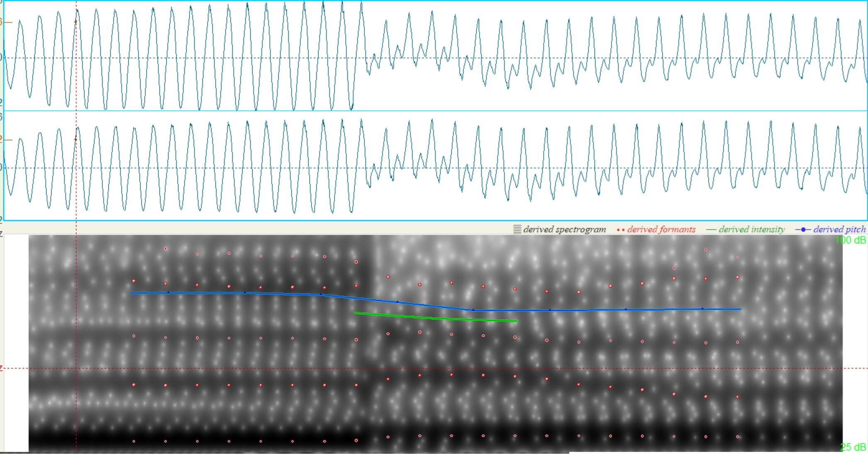This screenshot has height=454, width=868.
Task: Select the 'derived pitch' legend text
Action: 839,229
